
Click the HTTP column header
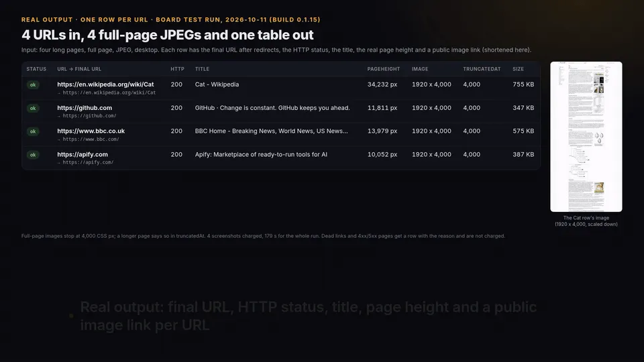(x=177, y=69)
